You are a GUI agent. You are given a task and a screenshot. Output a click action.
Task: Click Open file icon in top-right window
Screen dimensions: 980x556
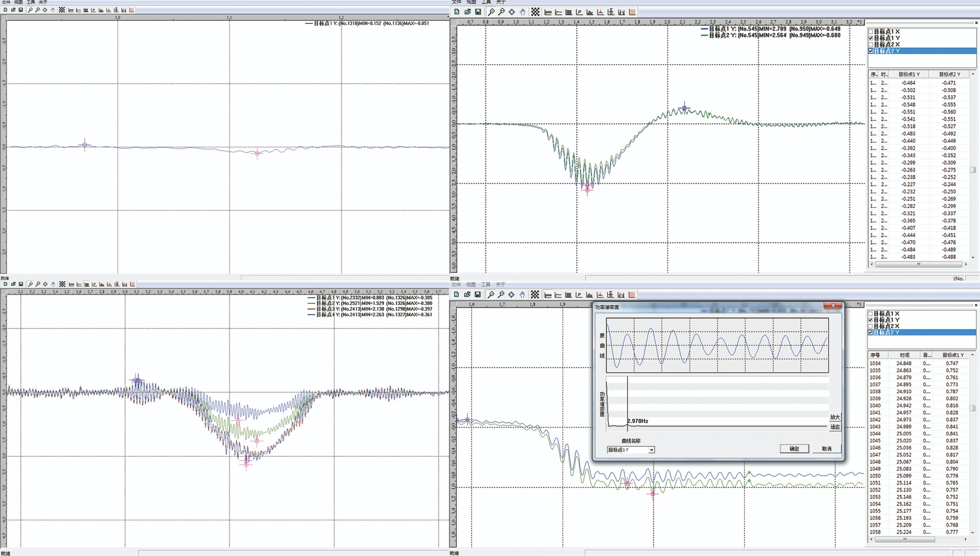467,12
